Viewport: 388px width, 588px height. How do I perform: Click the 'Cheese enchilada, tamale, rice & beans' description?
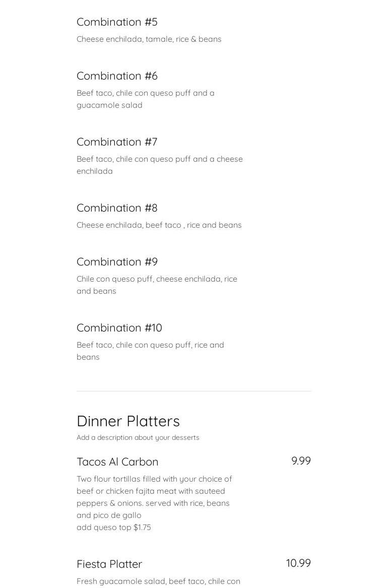(149, 39)
